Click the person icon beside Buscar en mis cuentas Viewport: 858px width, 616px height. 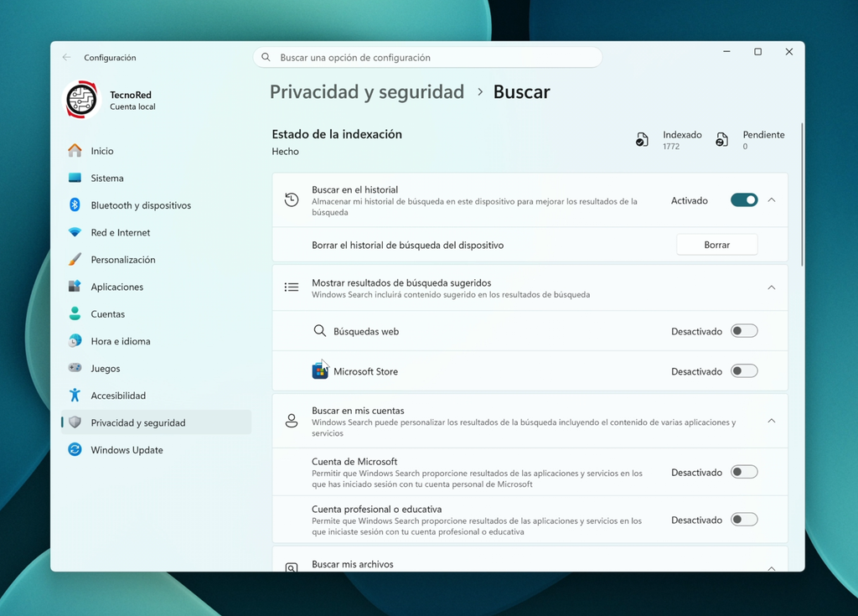click(x=292, y=421)
